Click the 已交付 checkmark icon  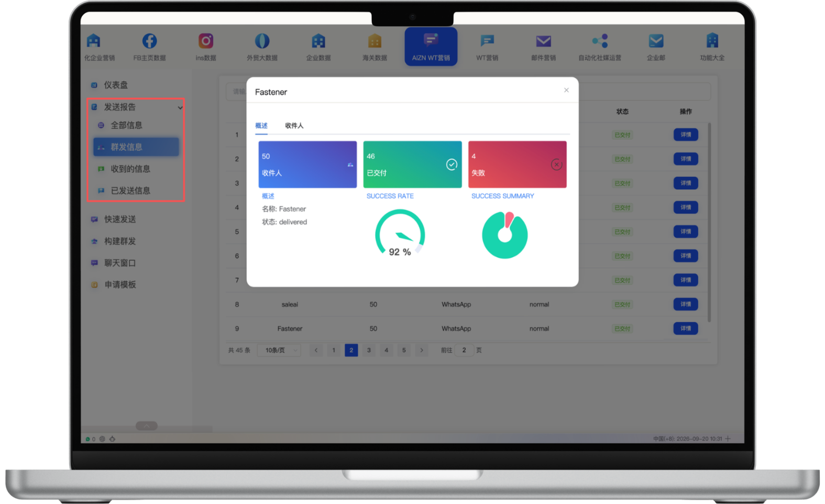pos(452,165)
